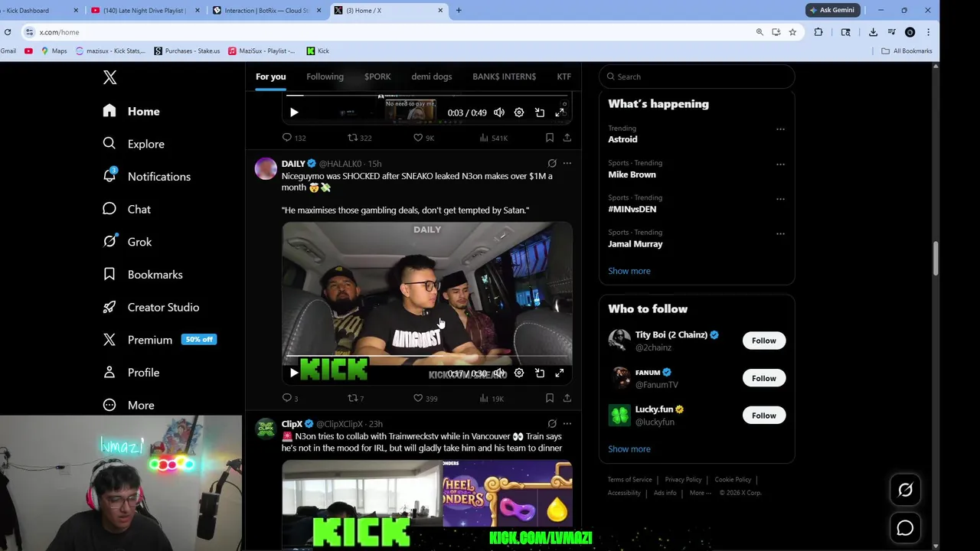Switch to the demi dogs tab
Viewport: 980px width, 551px height.
(432, 77)
